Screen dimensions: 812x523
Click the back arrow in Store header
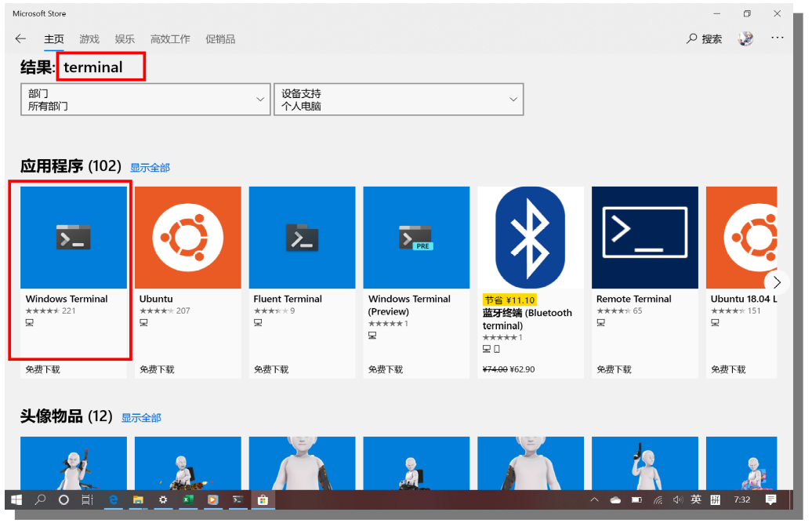pyautogui.click(x=20, y=38)
